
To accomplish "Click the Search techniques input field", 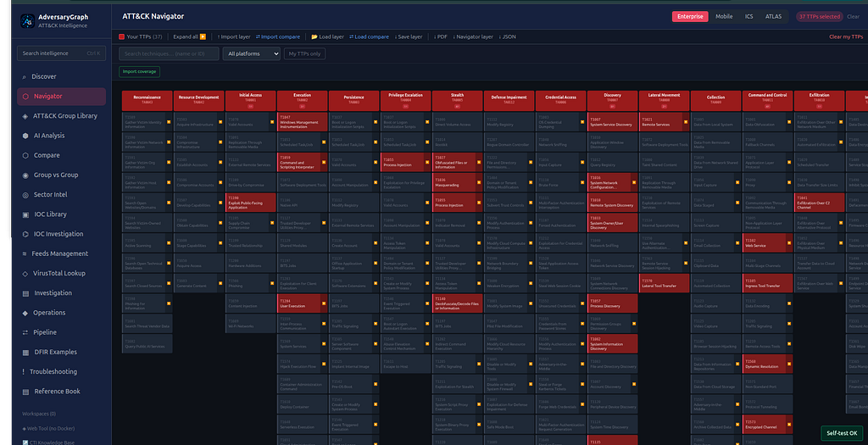I will coord(169,53).
